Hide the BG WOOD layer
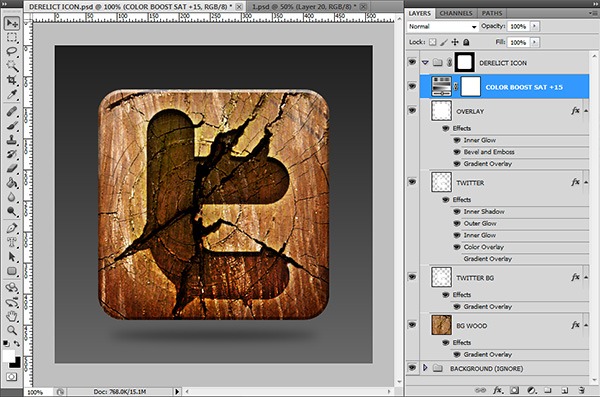The width and height of the screenshot is (600, 397). click(x=412, y=325)
